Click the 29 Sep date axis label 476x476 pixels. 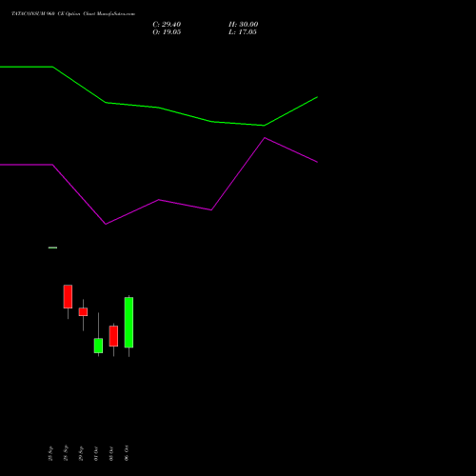pyautogui.click(x=81, y=453)
